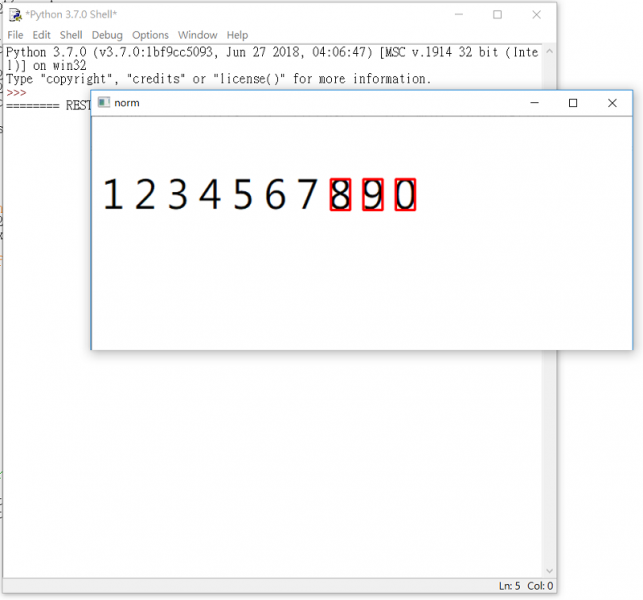Open the File menu in Python Shell

click(15, 35)
